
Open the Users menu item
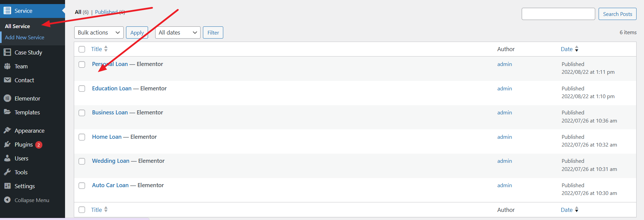click(21, 158)
